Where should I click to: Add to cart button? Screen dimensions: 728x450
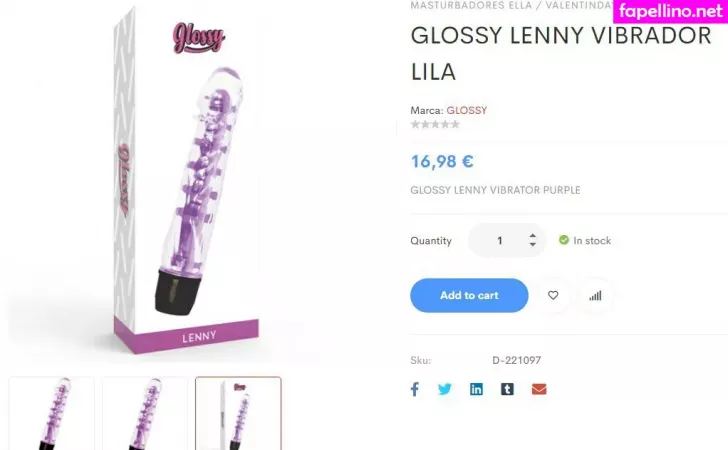tap(469, 295)
